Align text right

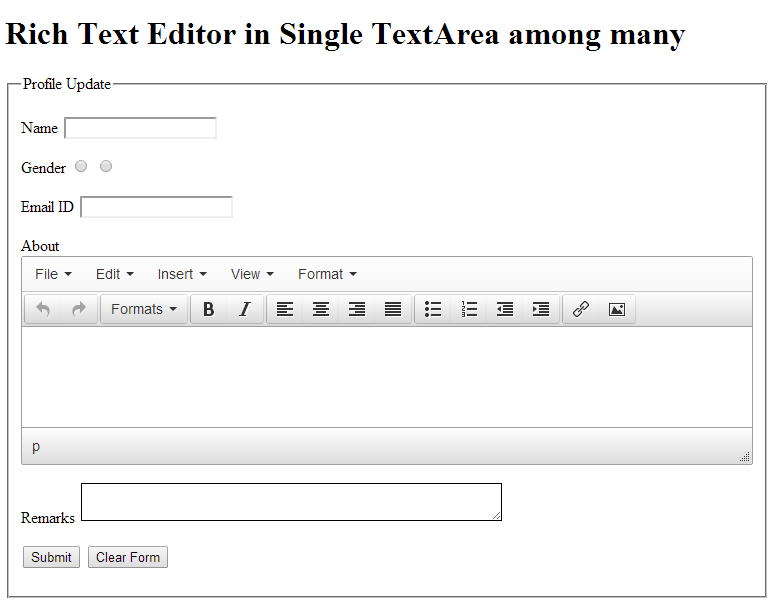tap(357, 309)
